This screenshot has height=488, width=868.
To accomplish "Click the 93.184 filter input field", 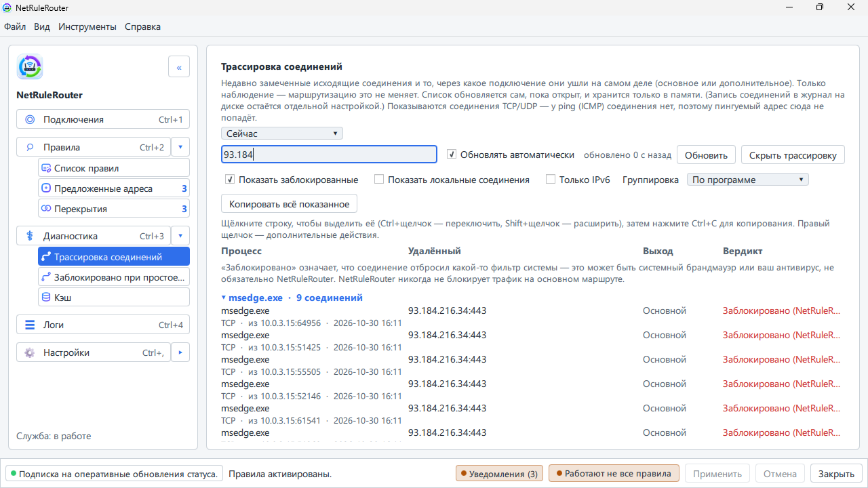I will [x=329, y=155].
